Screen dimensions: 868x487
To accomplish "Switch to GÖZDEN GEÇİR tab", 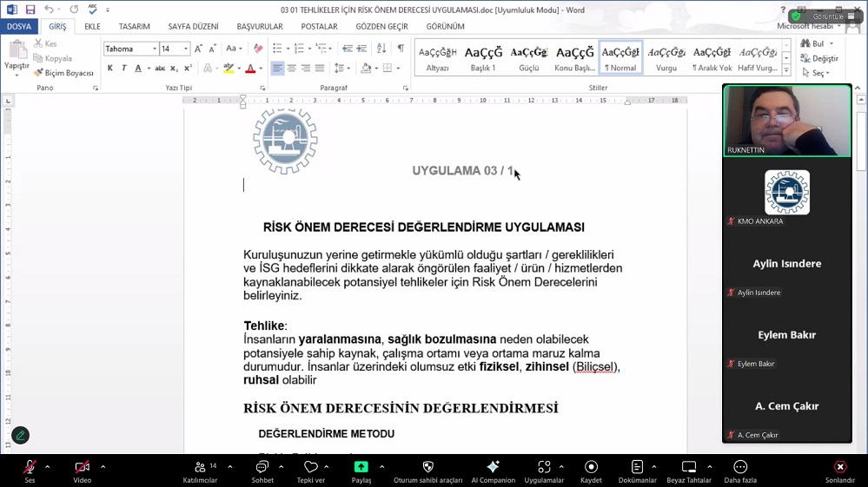I will tap(382, 26).
